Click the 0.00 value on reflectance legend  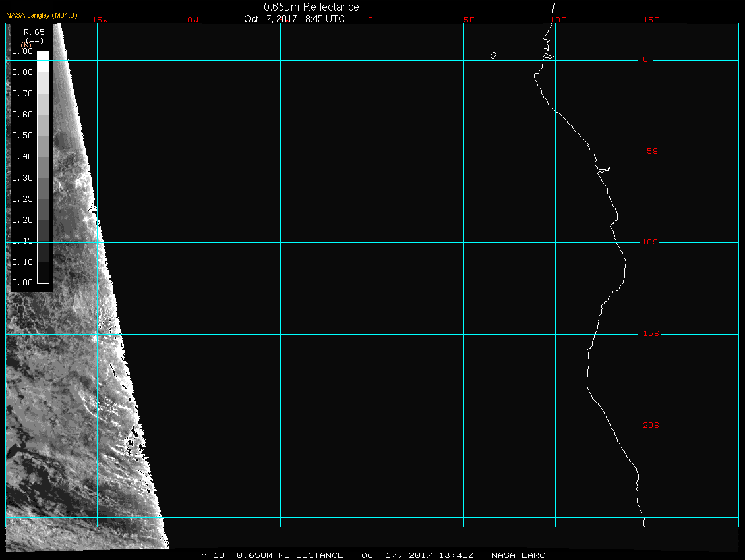point(22,283)
